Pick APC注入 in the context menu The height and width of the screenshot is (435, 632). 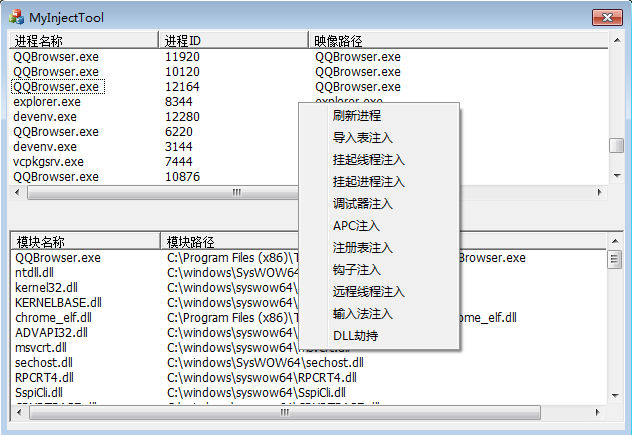[x=356, y=226]
